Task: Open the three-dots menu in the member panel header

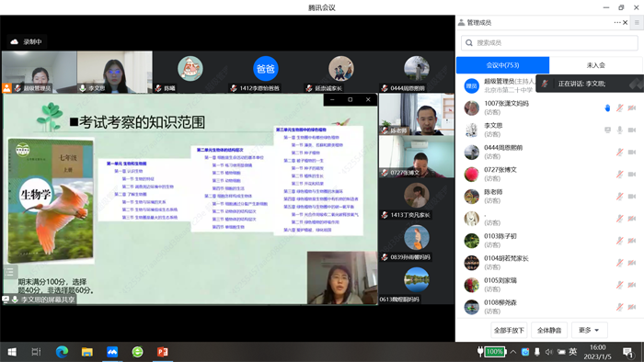Action: (617, 23)
